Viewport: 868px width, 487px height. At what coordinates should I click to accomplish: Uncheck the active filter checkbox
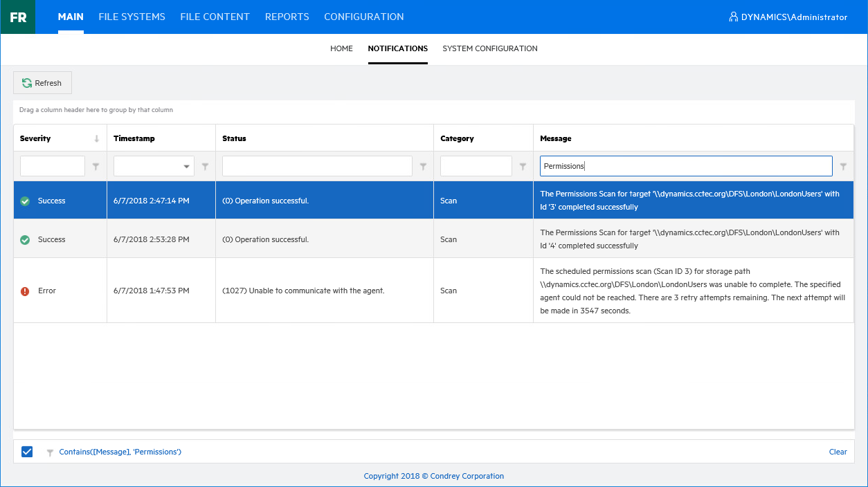[27, 452]
